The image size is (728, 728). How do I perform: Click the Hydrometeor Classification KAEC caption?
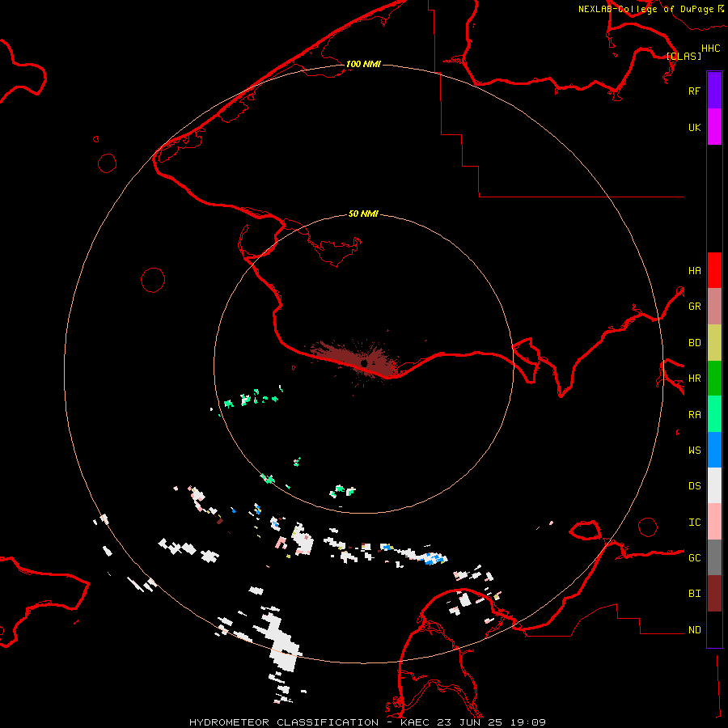click(367, 722)
